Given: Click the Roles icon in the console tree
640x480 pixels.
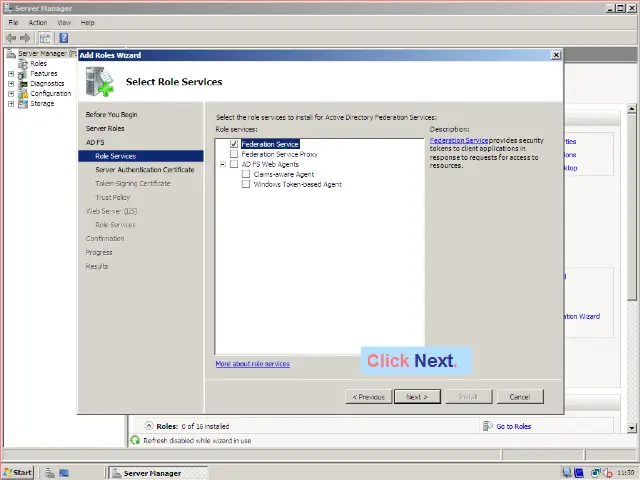Looking at the screenshot, I should (23, 64).
